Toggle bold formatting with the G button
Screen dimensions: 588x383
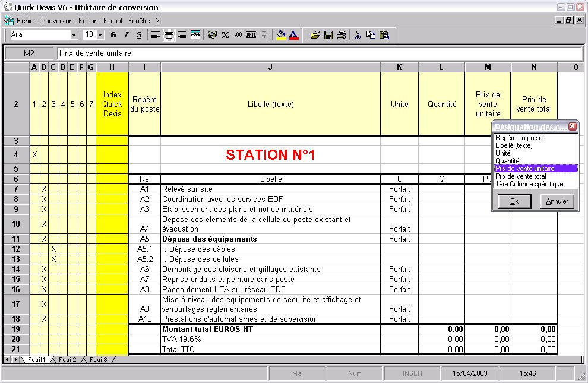click(113, 35)
